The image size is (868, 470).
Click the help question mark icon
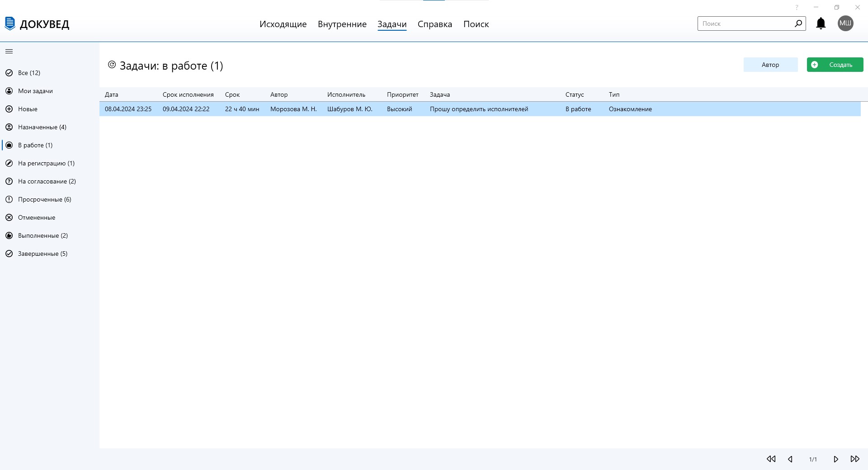(x=797, y=7)
